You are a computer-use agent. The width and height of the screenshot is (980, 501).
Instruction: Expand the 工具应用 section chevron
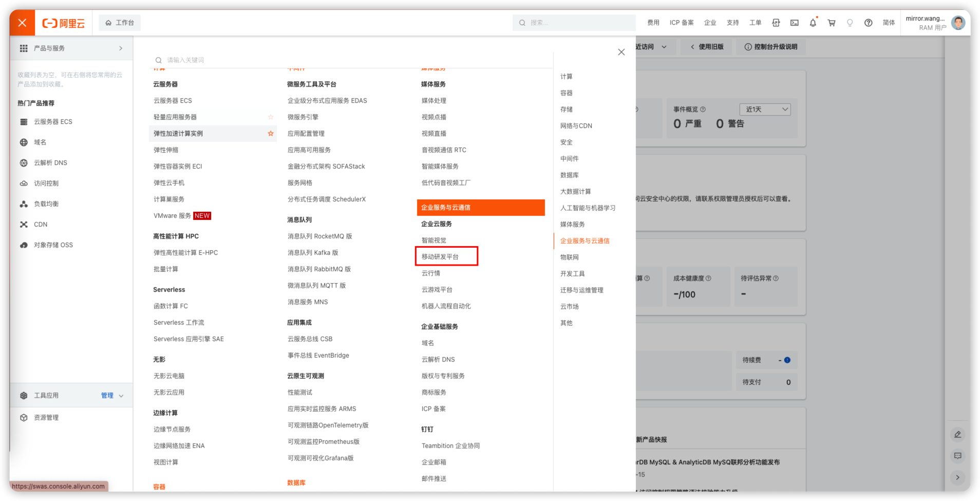pyautogui.click(x=121, y=396)
